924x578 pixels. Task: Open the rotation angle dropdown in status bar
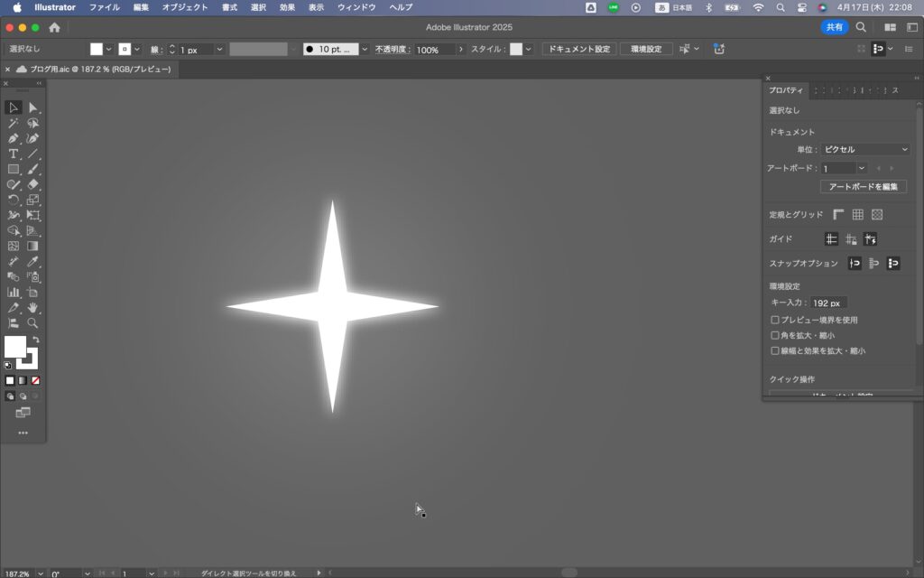pos(88,573)
